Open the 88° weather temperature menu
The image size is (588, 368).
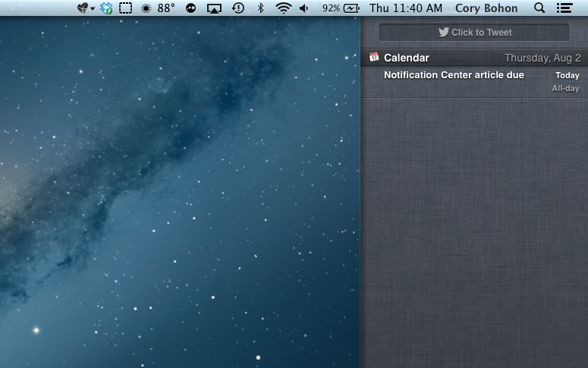click(x=159, y=8)
